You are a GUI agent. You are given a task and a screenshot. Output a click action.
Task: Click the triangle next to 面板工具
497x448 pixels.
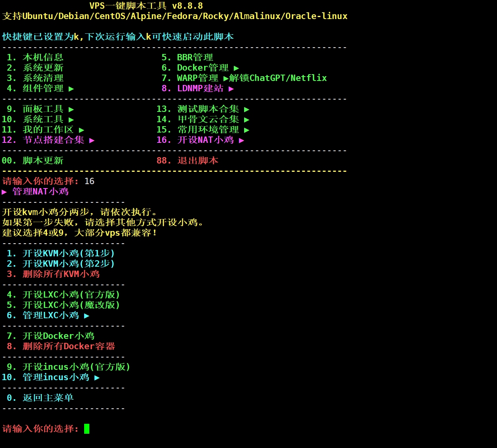point(71,110)
